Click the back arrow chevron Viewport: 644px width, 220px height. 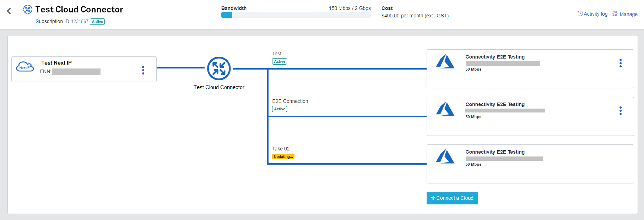9,11
